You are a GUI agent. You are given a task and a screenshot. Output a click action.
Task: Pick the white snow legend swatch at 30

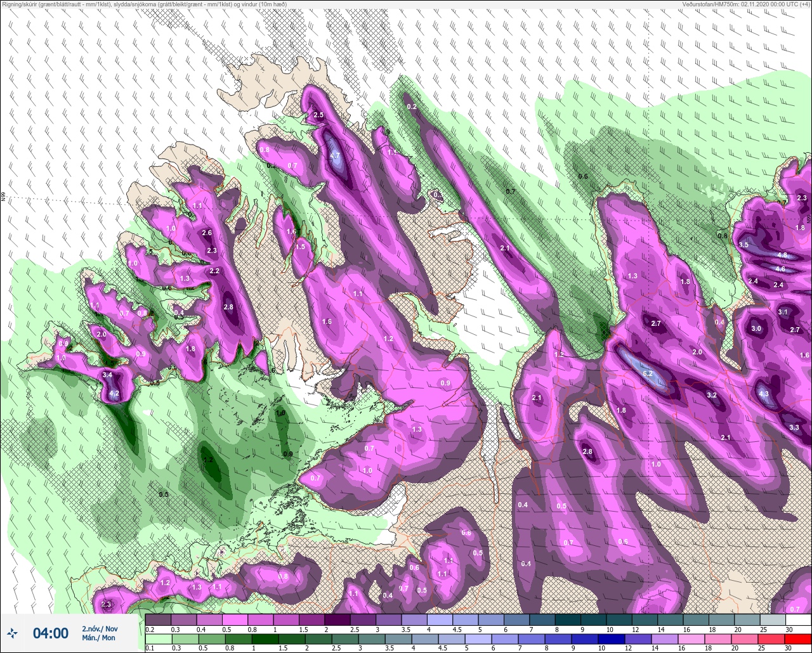coord(798,619)
